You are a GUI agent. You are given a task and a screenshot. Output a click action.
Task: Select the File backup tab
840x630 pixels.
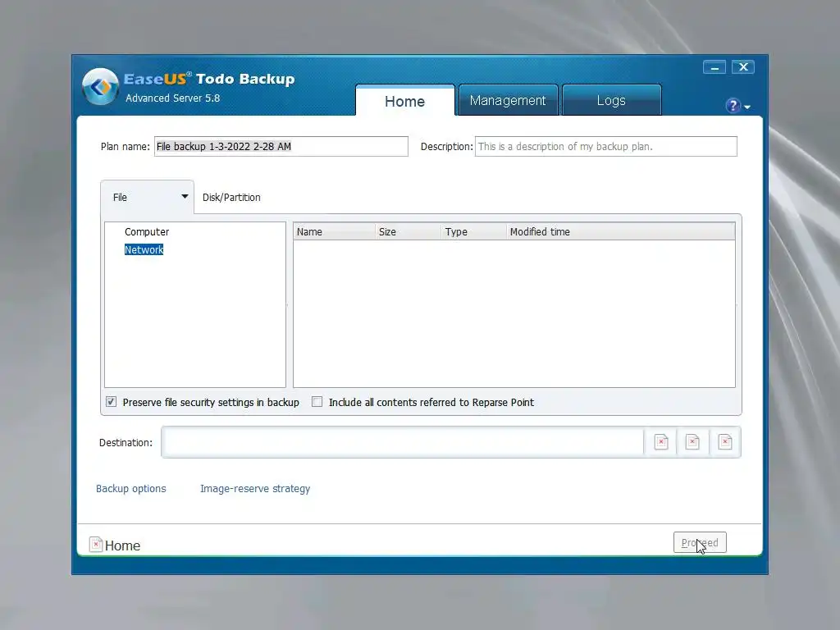tap(147, 197)
